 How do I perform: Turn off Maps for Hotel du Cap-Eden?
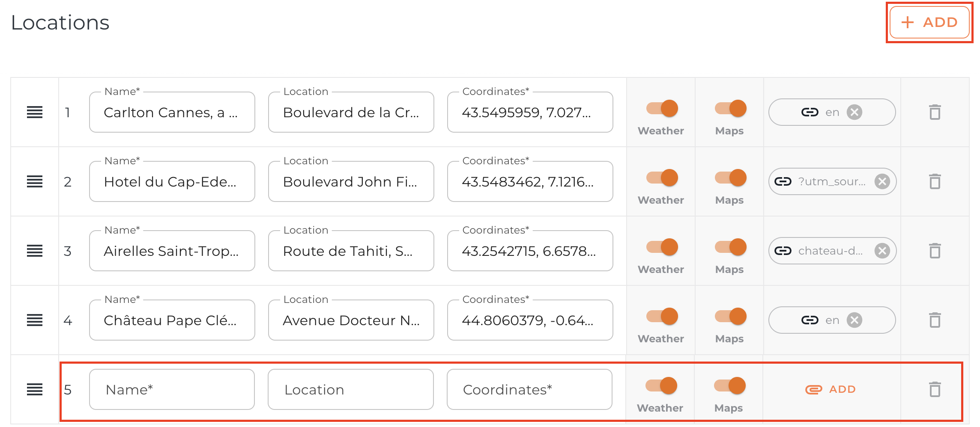[731, 178]
